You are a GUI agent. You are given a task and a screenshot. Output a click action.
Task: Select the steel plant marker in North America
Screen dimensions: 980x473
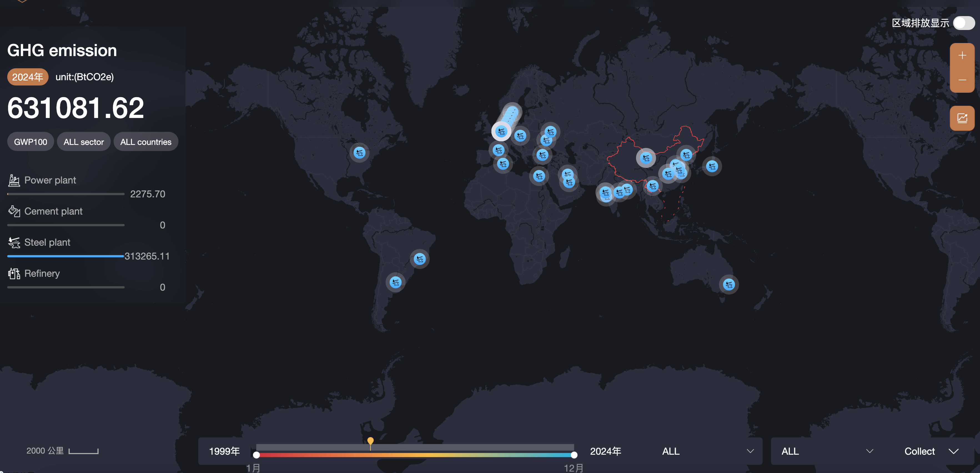(x=359, y=153)
